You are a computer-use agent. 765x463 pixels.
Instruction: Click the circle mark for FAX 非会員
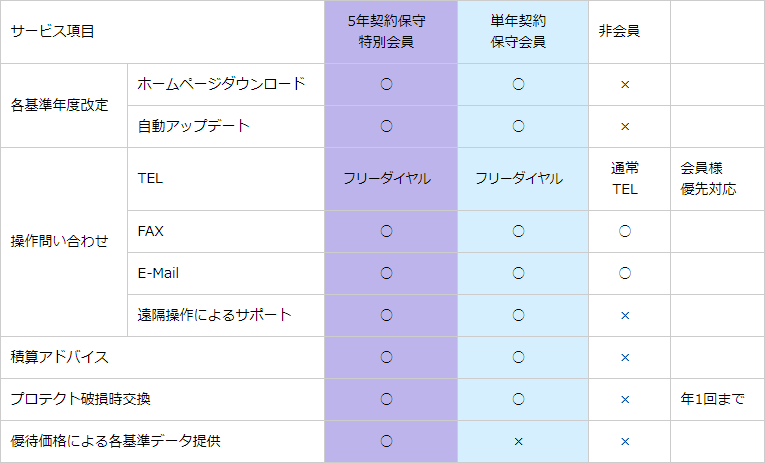coord(625,231)
